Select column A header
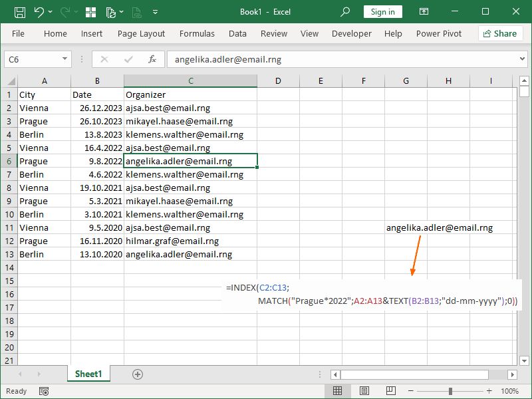Screen dimensions: 532x399 click(45, 81)
